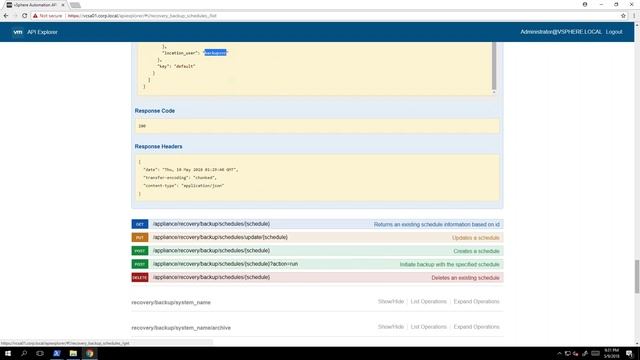
Task: Open File Explorer from the taskbar
Action: point(73,353)
